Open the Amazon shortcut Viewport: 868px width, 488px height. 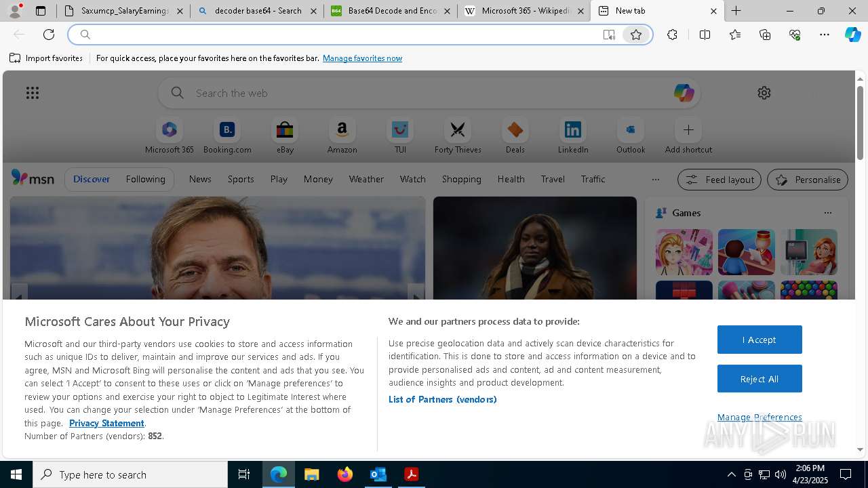(x=342, y=136)
